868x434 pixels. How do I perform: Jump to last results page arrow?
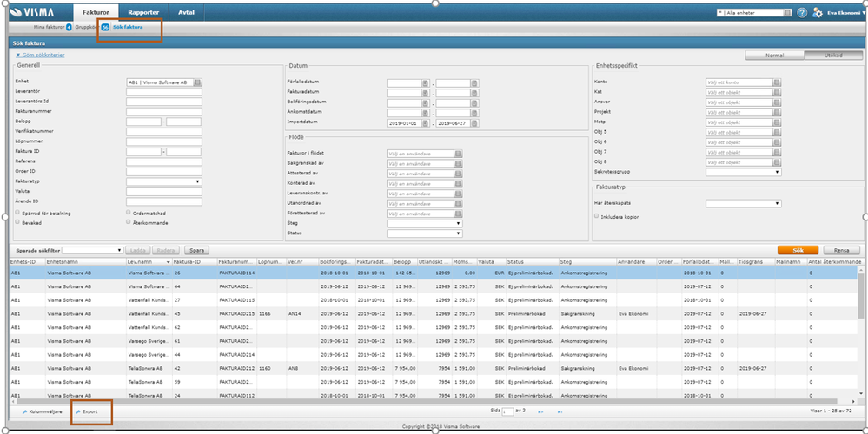tap(560, 412)
